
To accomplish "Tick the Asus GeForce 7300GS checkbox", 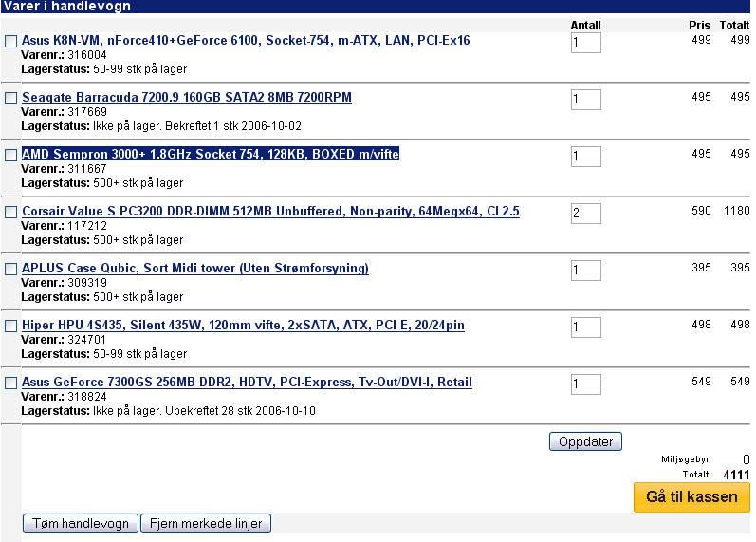I will click(x=11, y=383).
